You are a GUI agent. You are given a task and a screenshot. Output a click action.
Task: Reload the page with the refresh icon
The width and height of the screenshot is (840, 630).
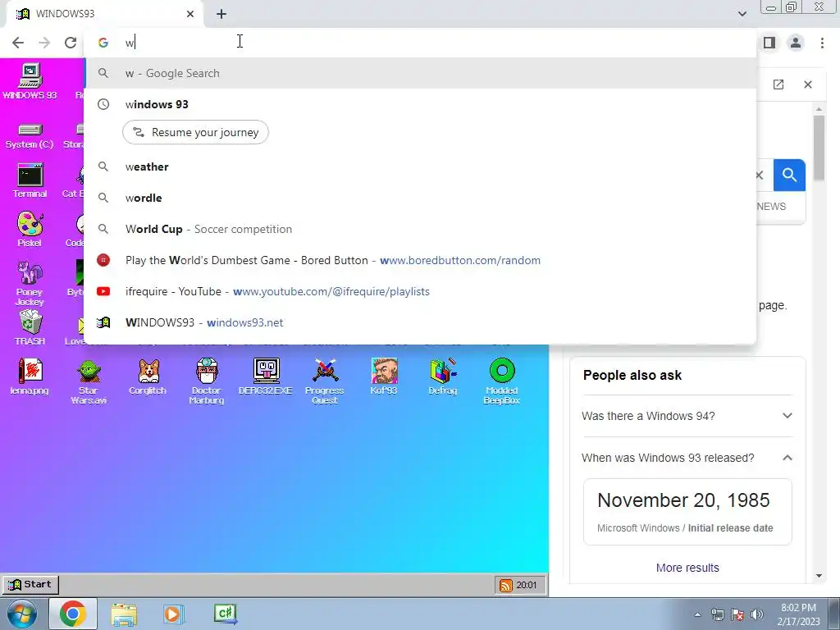pos(71,43)
